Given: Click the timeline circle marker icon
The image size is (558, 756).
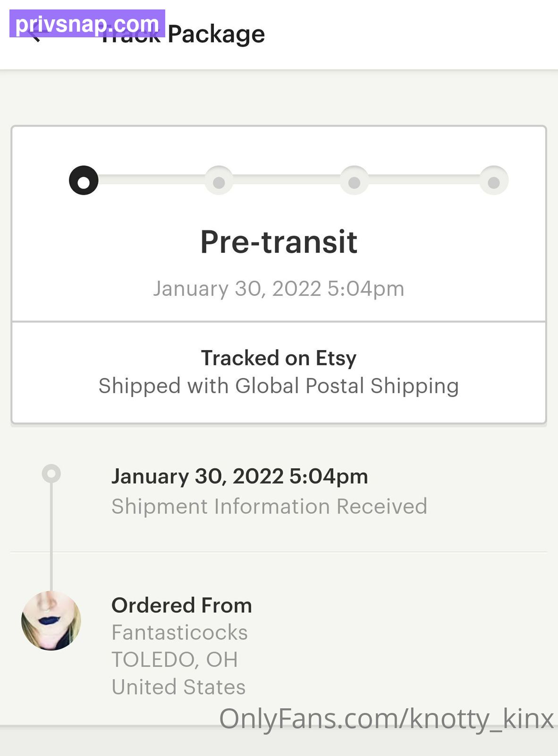Looking at the screenshot, I should (x=51, y=473).
